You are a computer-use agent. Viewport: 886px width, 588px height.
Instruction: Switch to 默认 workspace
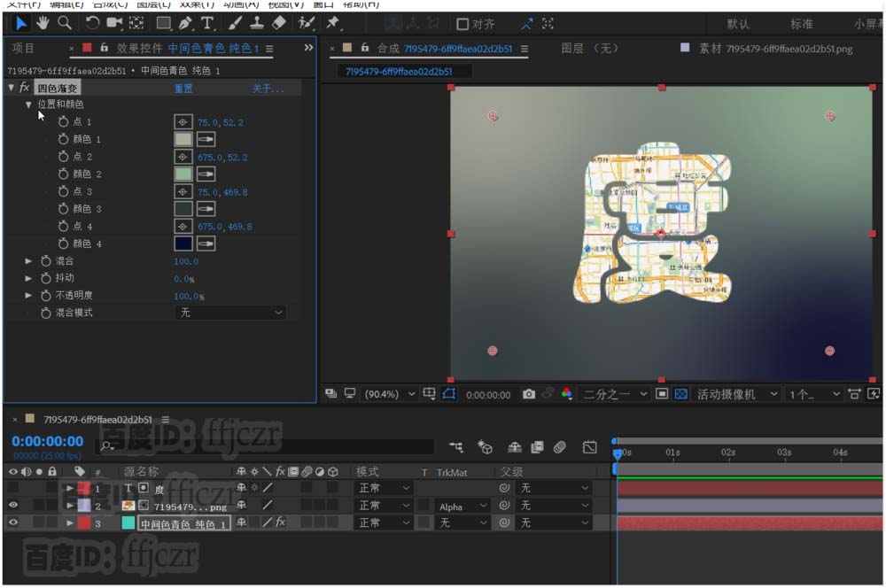click(738, 24)
